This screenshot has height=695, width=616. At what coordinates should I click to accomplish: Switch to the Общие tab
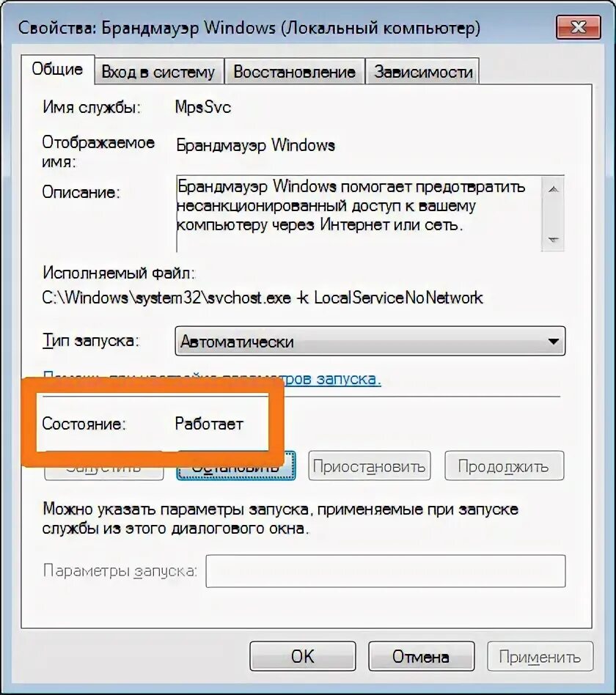58,70
